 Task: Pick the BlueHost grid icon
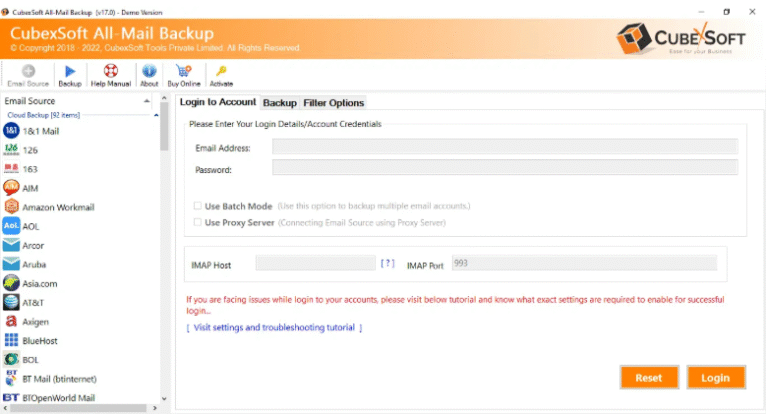11,340
